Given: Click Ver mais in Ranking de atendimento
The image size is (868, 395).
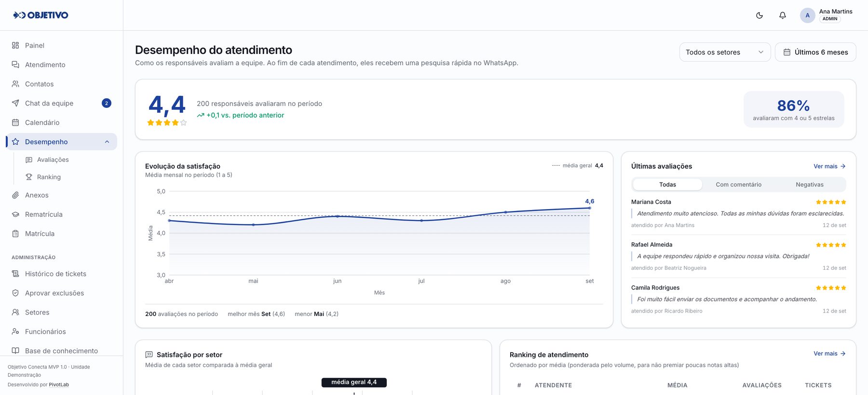Looking at the screenshot, I should pos(829,354).
